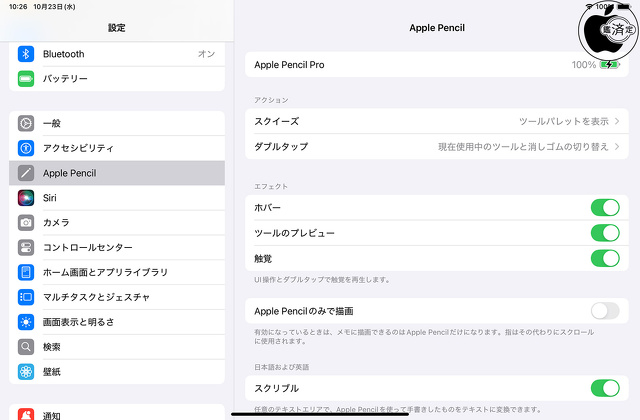Open the カメラ settings row
This screenshot has width=640, height=420.
[117, 222]
